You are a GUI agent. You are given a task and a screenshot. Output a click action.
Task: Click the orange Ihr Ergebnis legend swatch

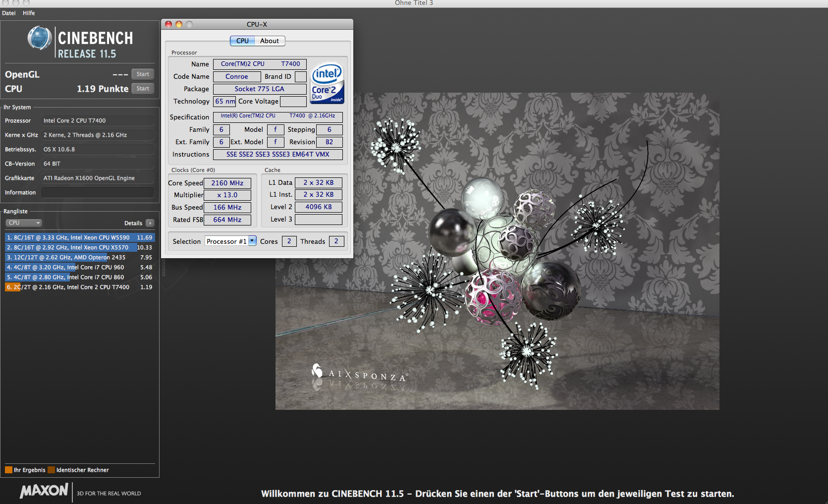pyautogui.click(x=8, y=470)
